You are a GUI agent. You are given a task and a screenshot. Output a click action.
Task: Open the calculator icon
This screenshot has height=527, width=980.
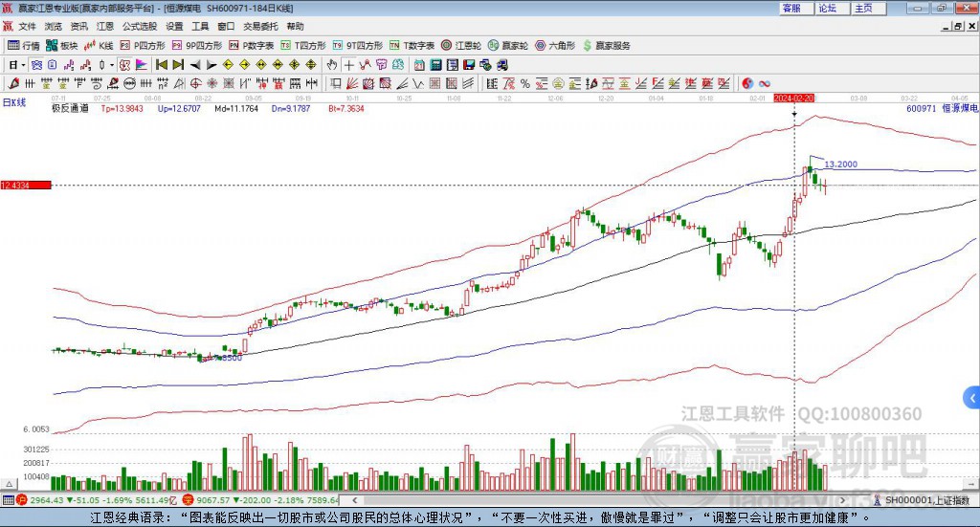(x=435, y=65)
